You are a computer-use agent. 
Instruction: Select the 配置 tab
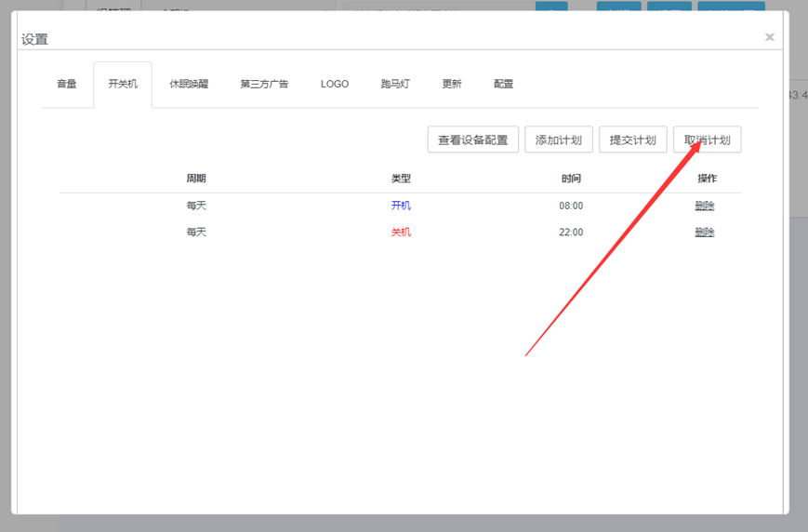click(504, 84)
